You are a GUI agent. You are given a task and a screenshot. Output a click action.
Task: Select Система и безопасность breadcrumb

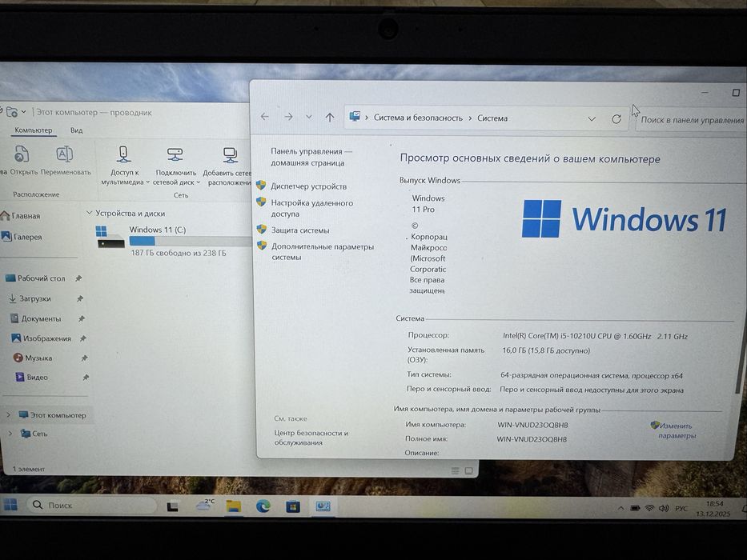point(418,118)
